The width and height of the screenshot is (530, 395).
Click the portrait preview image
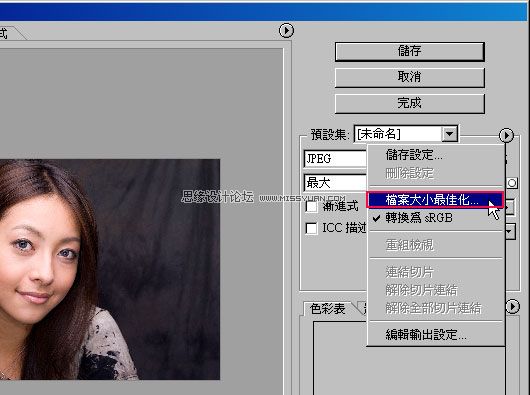point(110,269)
